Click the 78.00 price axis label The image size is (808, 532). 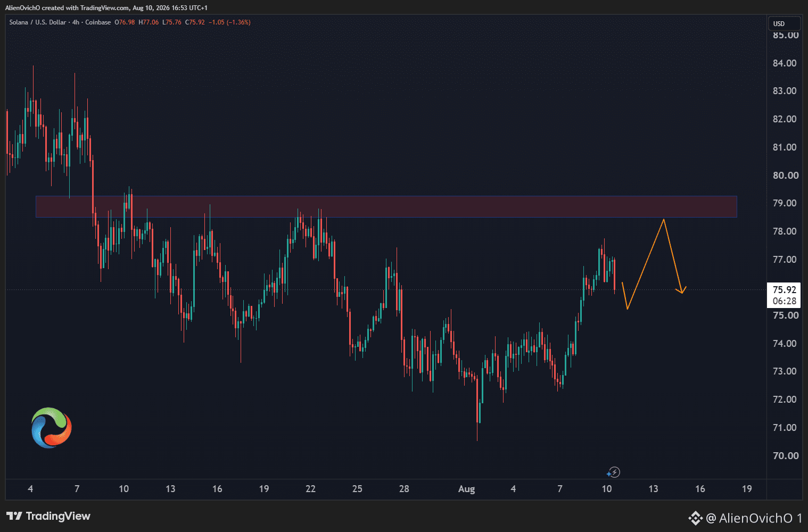point(785,231)
